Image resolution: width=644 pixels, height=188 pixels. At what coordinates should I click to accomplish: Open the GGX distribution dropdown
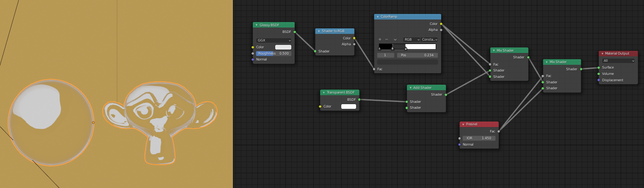pyautogui.click(x=274, y=41)
